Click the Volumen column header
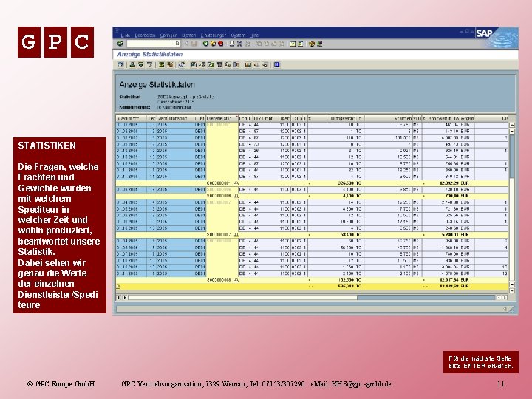The height and width of the screenshot is (399, 532). coord(389,118)
